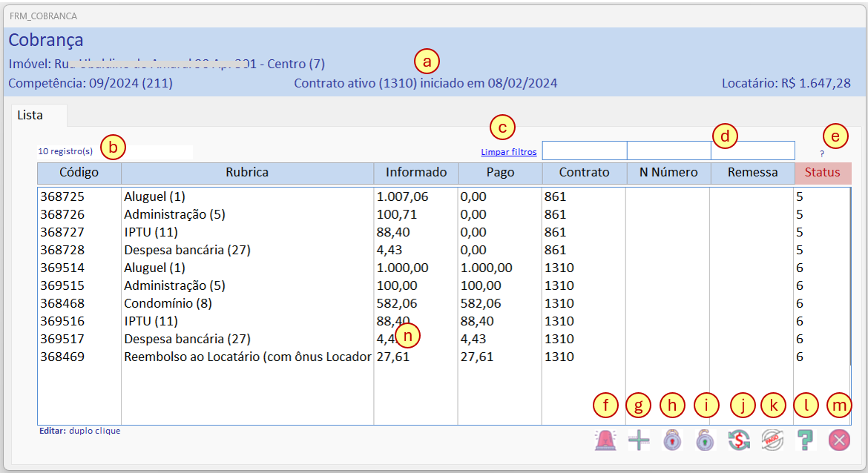
Task: Click the Competência: 09/2024 (211) label
Action: click(91, 84)
